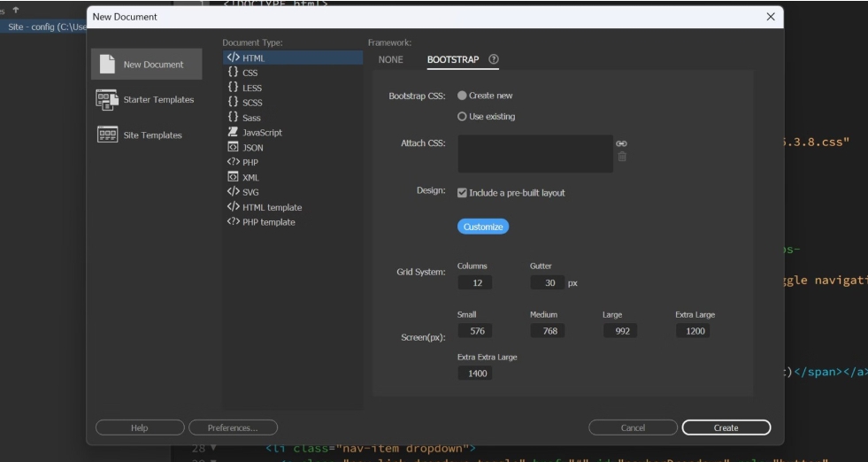This screenshot has width=868, height=462.
Task: Click the SVG code icon
Action: click(233, 192)
